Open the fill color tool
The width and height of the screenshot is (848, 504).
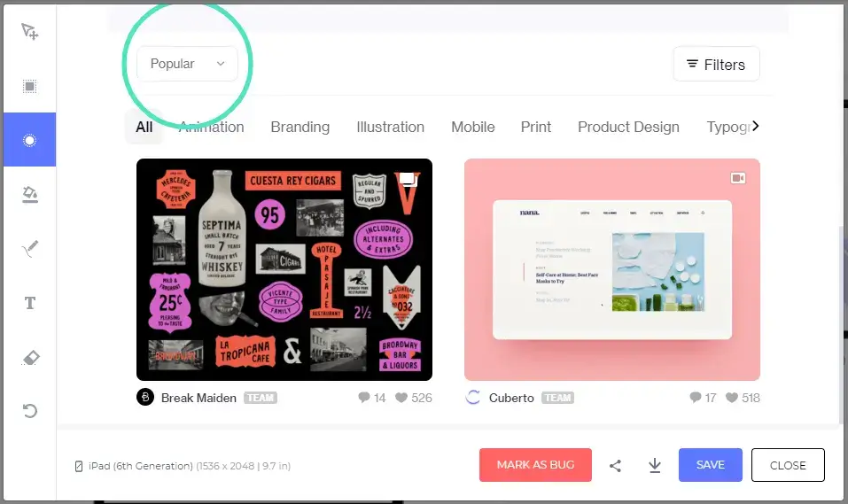pyautogui.click(x=30, y=195)
